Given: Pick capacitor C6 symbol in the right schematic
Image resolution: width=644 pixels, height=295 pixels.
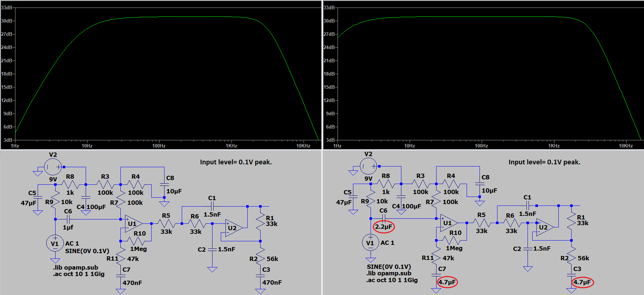Looking at the screenshot, I should point(383,218).
